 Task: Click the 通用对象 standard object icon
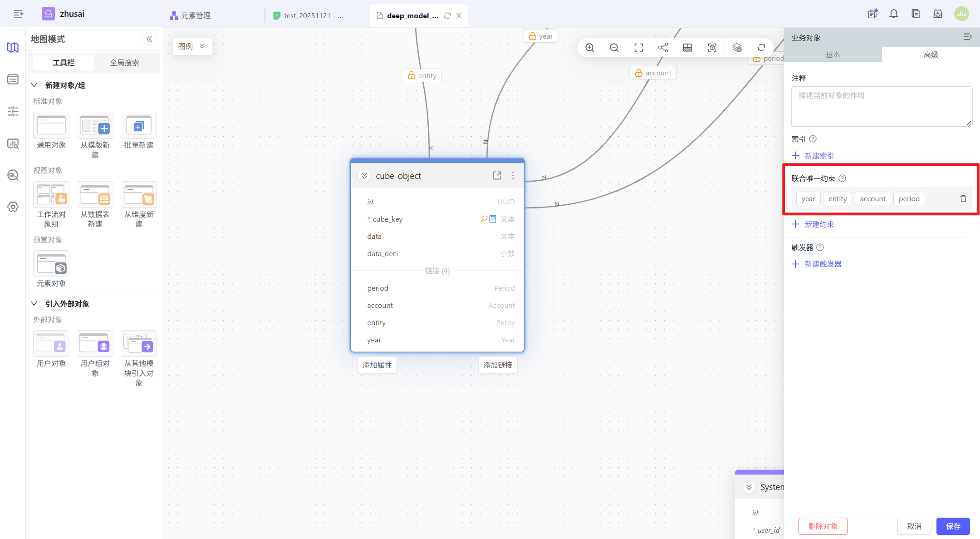point(51,125)
